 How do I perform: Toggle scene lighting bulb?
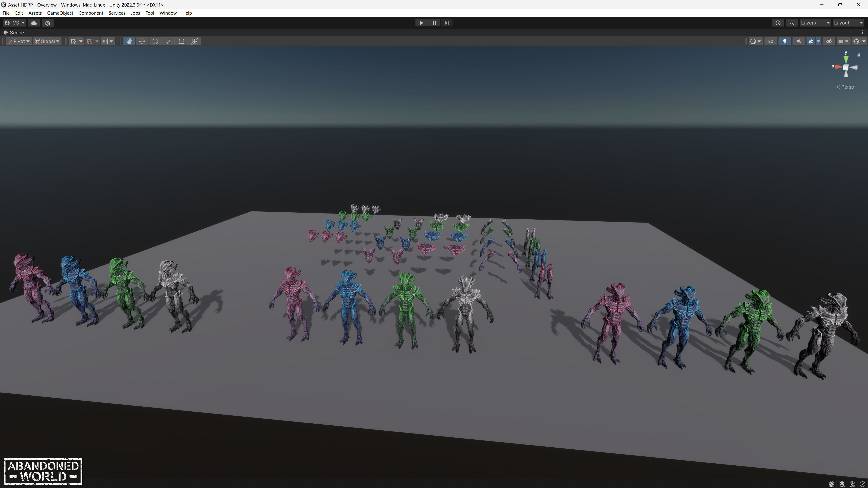pyautogui.click(x=784, y=41)
